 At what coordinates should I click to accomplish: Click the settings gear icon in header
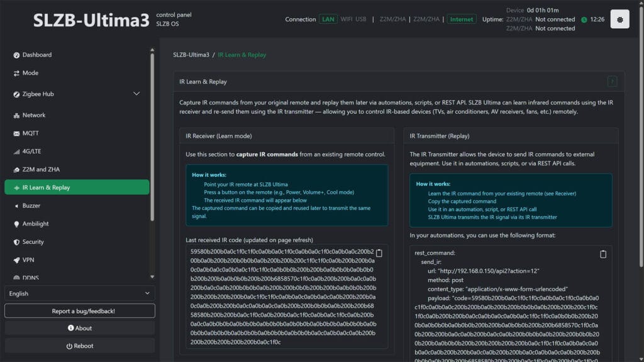click(x=619, y=19)
